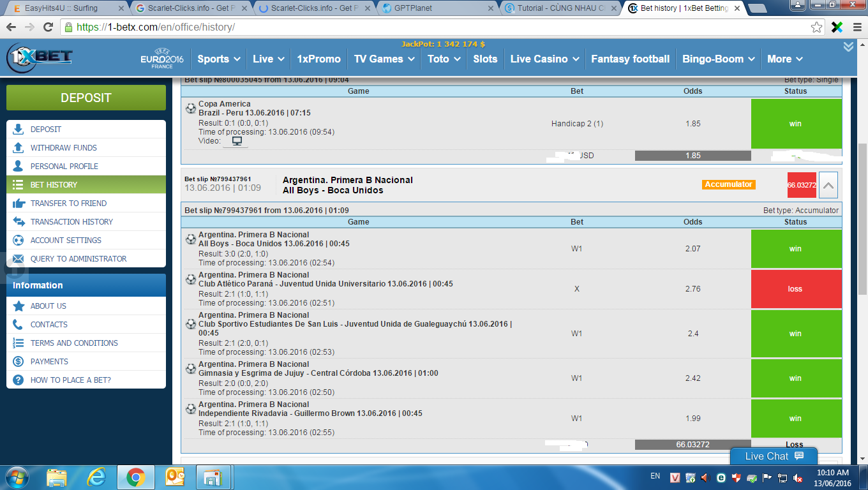Expand the Live Casino dropdown

click(544, 59)
